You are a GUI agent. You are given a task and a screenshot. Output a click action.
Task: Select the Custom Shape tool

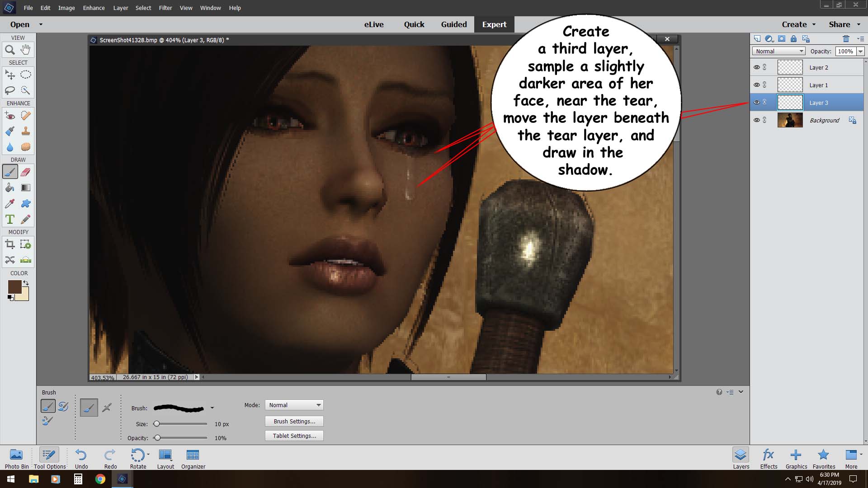pos(26,203)
